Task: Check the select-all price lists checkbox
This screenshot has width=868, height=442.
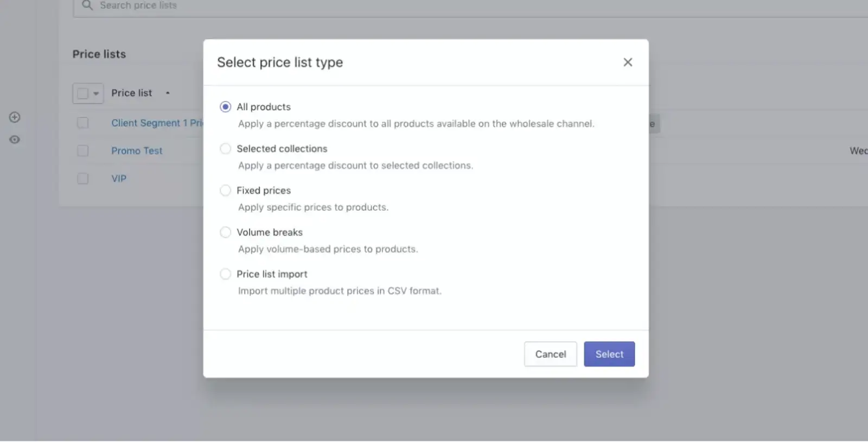Action: pos(82,93)
